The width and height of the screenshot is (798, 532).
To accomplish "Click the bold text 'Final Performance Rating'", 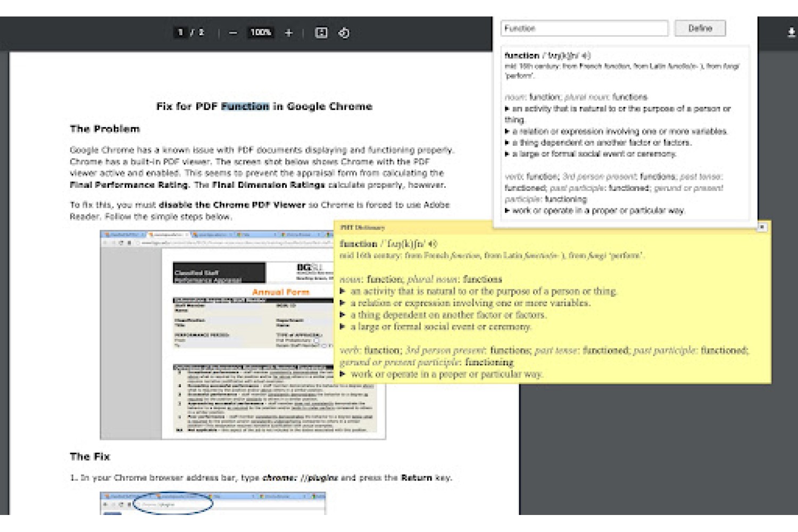I will point(129,185).
